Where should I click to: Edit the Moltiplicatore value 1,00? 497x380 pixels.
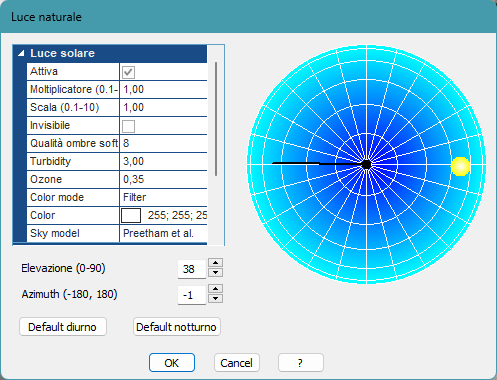[x=163, y=89]
